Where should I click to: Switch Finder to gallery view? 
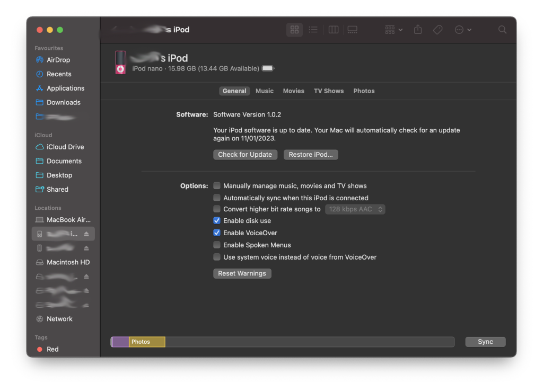point(352,30)
